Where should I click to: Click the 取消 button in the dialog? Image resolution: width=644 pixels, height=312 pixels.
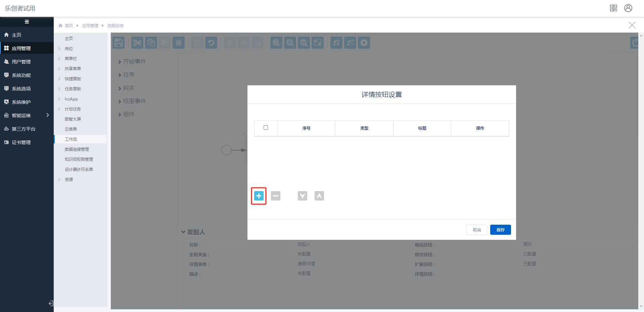(x=477, y=230)
